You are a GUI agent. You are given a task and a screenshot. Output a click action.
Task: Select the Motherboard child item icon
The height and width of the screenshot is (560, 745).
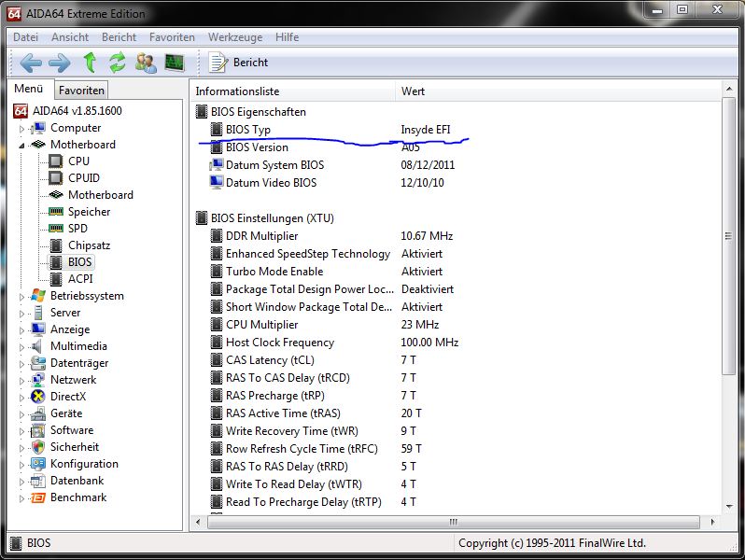click(x=56, y=195)
